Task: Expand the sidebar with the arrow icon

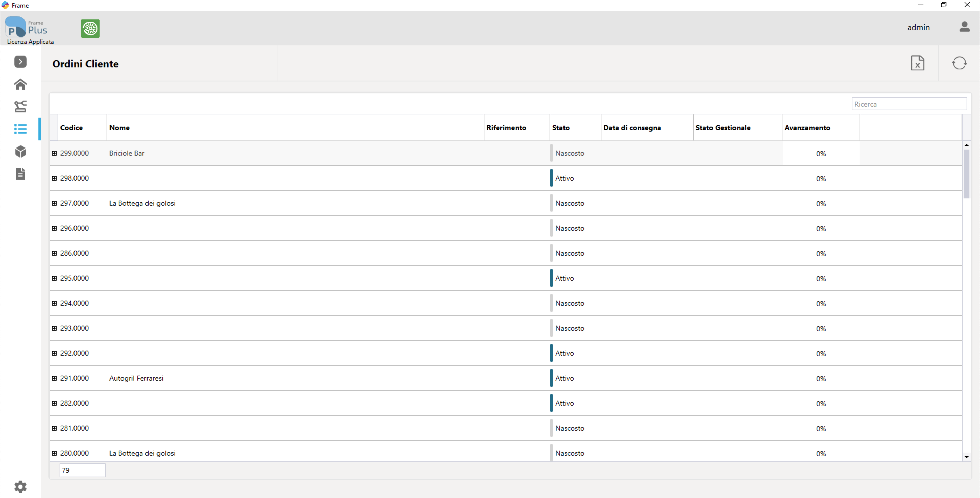Action: pos(20,62)
